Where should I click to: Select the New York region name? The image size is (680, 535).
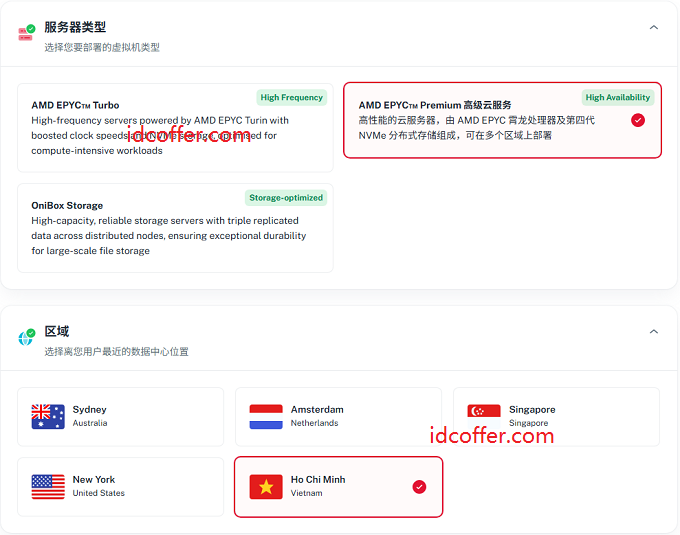pos(93,479)
